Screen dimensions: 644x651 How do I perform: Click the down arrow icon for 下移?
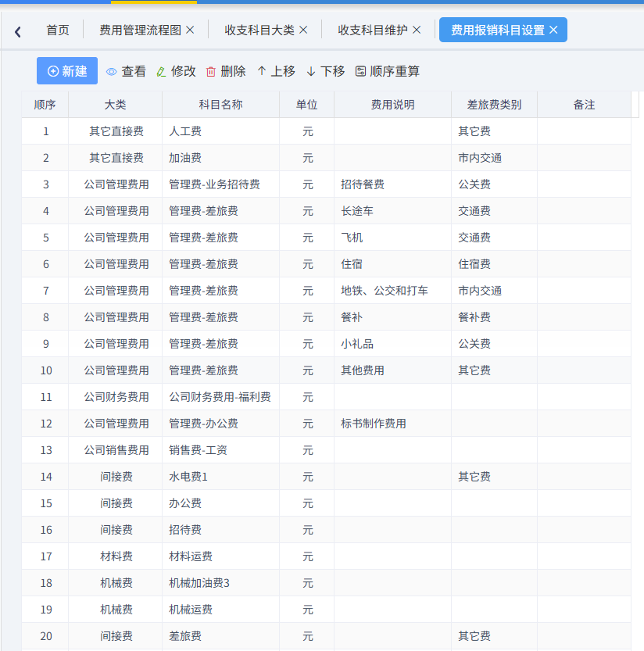(309, 70)
